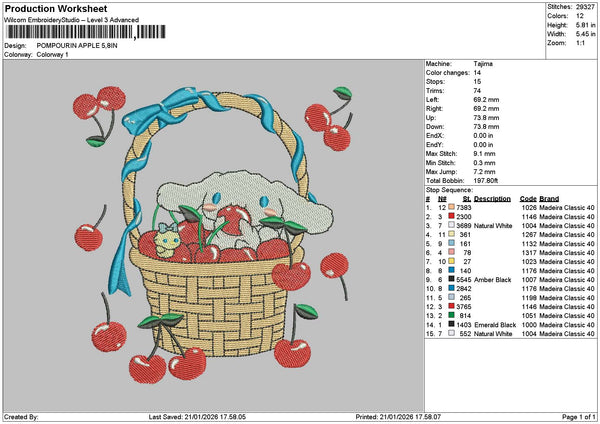Select the Max Stitch value 9.1 mm
This screenshot has width=600, height=424.
point(484,153)
